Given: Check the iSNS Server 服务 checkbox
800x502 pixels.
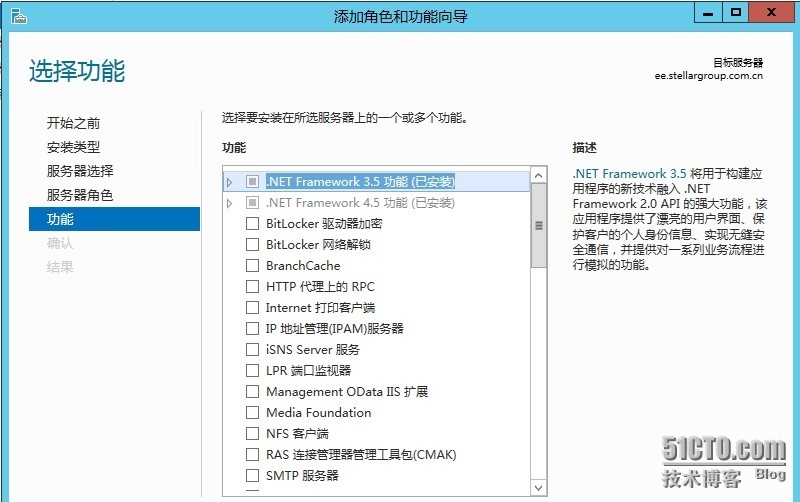Looking at the screenshot, I should pyautogui.click(x=252, y=349).
